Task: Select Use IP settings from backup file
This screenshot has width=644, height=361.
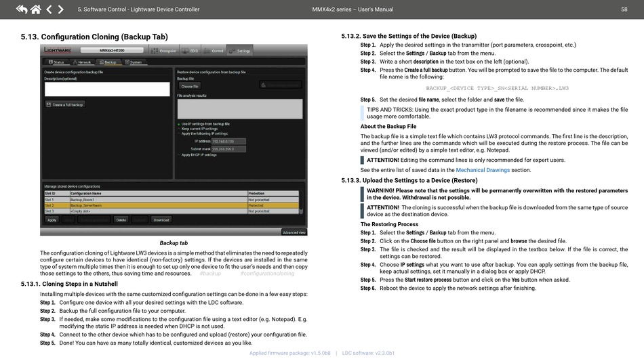Action: 204,124
